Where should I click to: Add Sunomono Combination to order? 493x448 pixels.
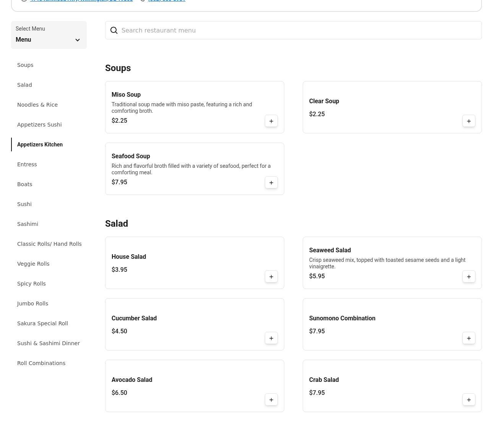[x=469, y=338]
